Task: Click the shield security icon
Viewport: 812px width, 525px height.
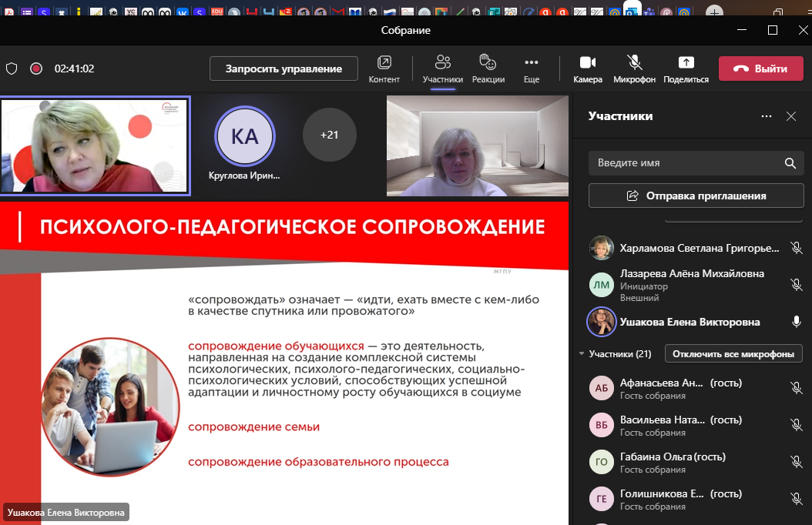Action: (x=12, y=69)
